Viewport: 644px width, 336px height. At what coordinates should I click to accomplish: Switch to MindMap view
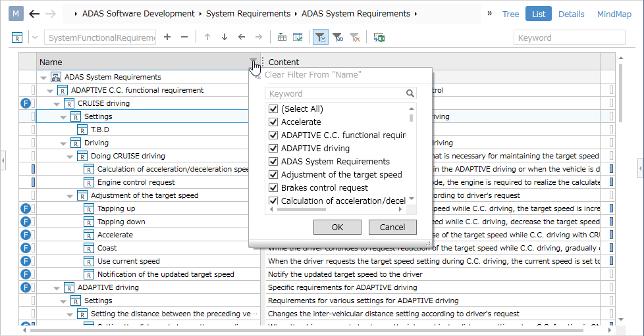614,14
